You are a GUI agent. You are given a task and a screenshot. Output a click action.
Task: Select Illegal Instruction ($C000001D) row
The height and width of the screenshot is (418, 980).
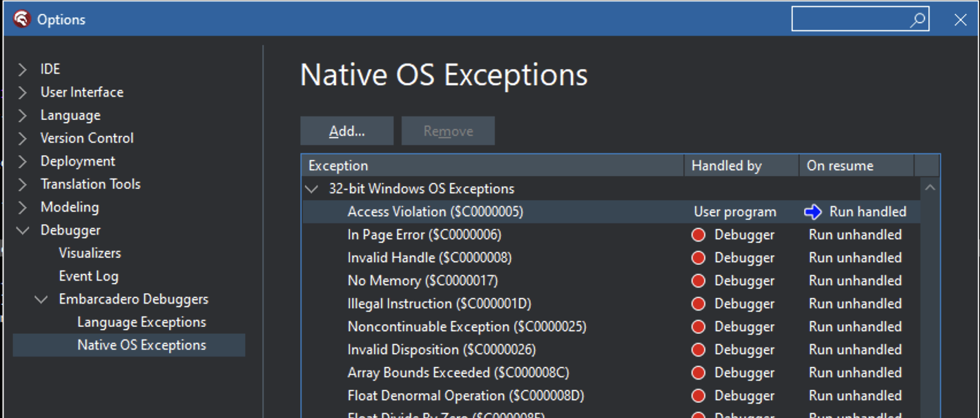(x=611, y=303)
